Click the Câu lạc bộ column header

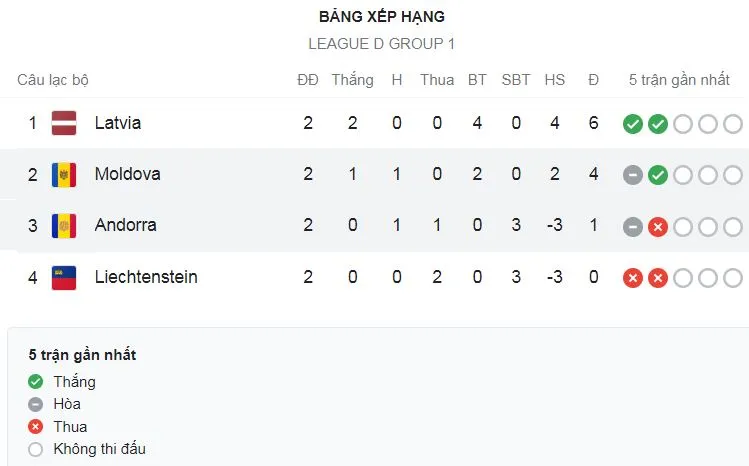[x=53, y=80]
